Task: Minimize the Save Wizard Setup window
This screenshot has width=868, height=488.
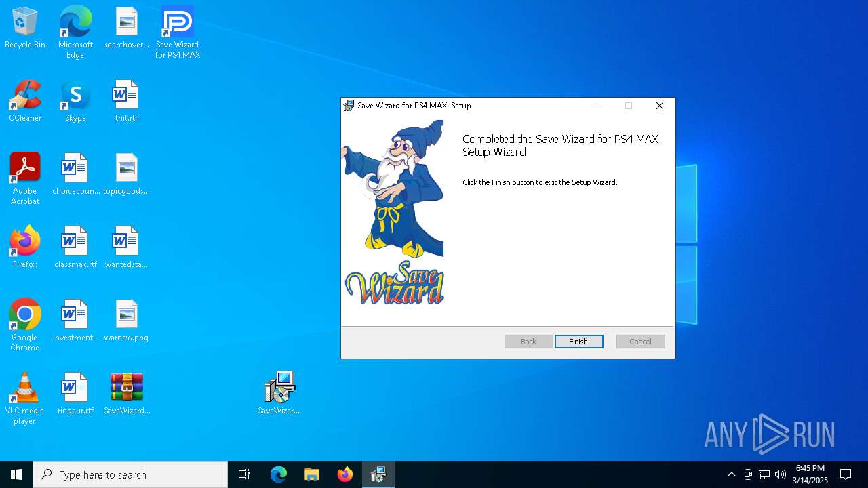Action: coord(598,106)
